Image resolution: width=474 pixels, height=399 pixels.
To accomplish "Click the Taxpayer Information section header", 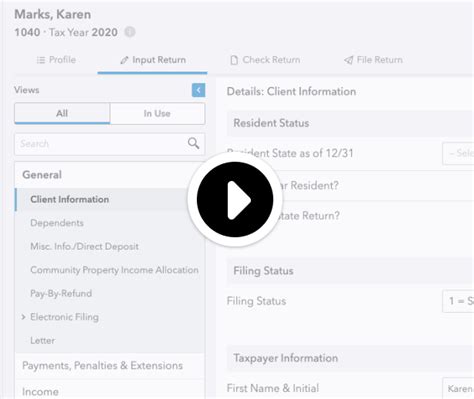I will point(350,358).
